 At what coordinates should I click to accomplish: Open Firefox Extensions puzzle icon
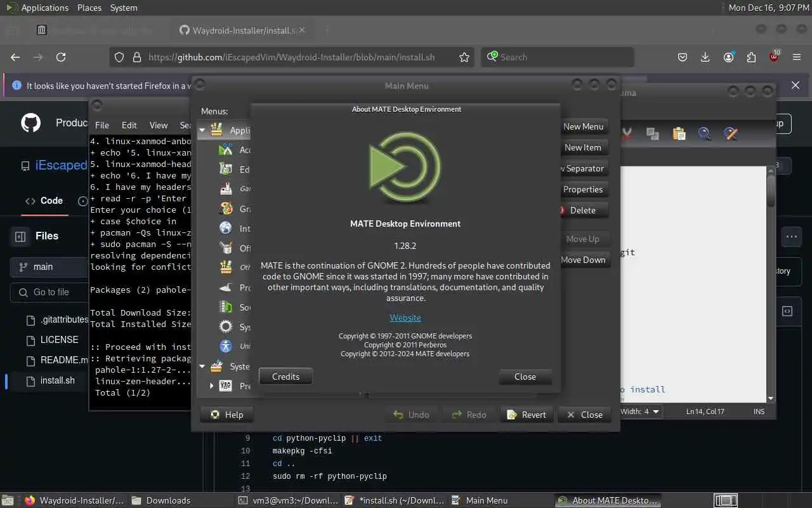point(751,57)
